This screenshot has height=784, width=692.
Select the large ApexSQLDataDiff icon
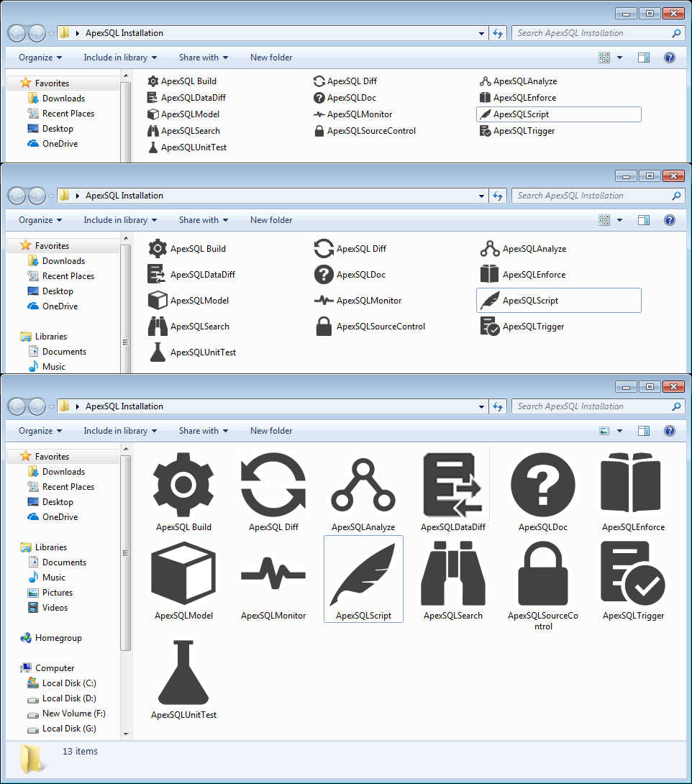[453, 485]
